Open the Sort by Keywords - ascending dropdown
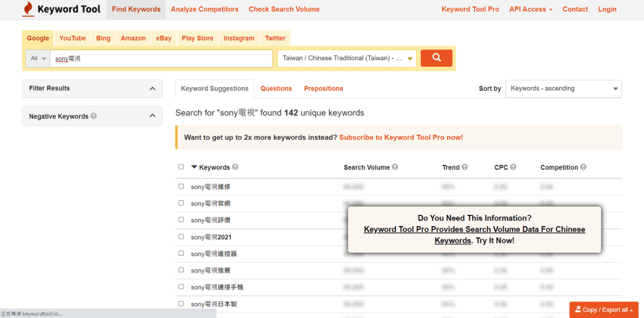644x318 pixels. [x=563, y=88]
